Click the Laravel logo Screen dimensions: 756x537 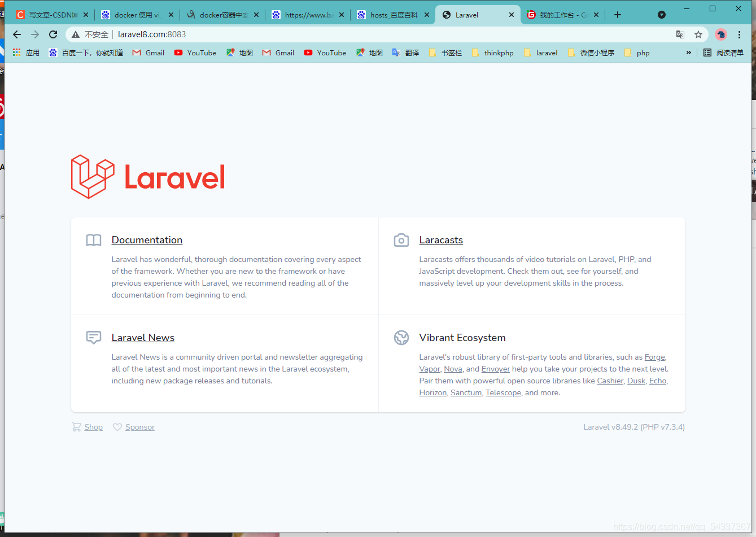tap(148, 177)
